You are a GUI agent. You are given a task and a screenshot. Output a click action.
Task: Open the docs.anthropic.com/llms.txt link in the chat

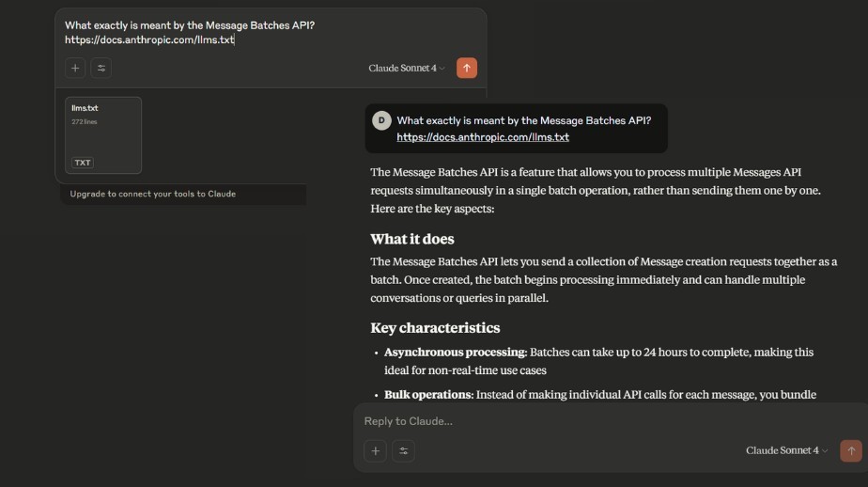pyautogui.click(x=483, y=137)
